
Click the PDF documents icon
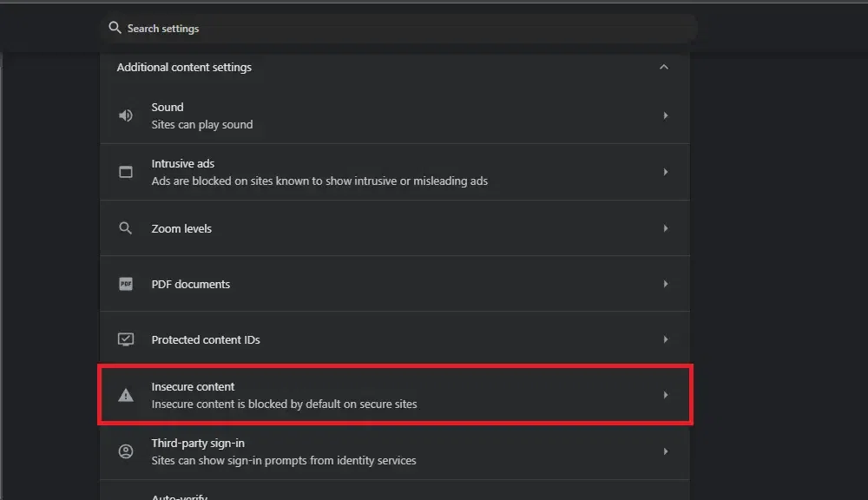pyautogui.click(x=126, y=284)
